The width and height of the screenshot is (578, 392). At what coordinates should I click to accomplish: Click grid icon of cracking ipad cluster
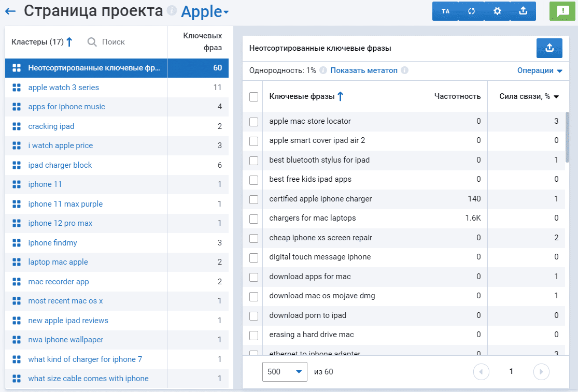(x=17, y=126)
